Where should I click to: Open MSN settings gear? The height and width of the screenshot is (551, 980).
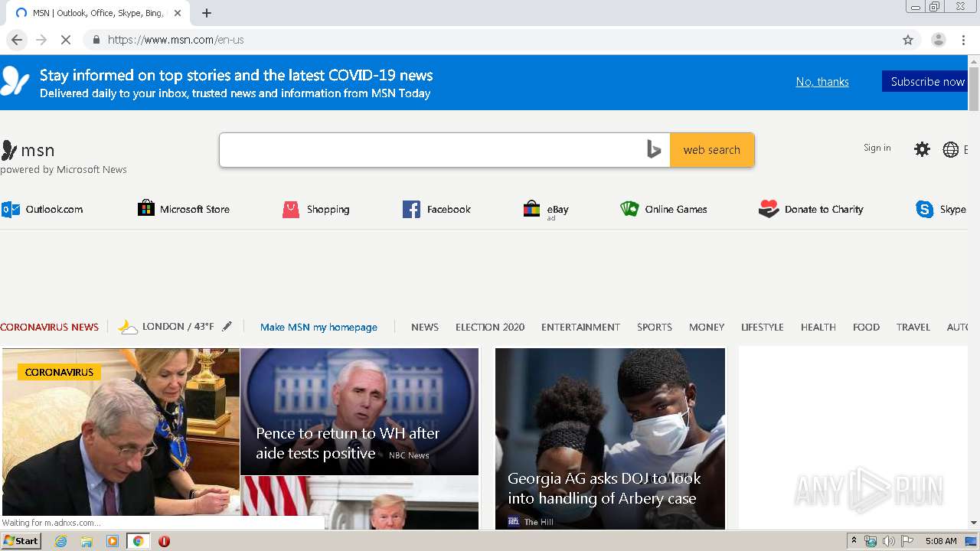922,149
